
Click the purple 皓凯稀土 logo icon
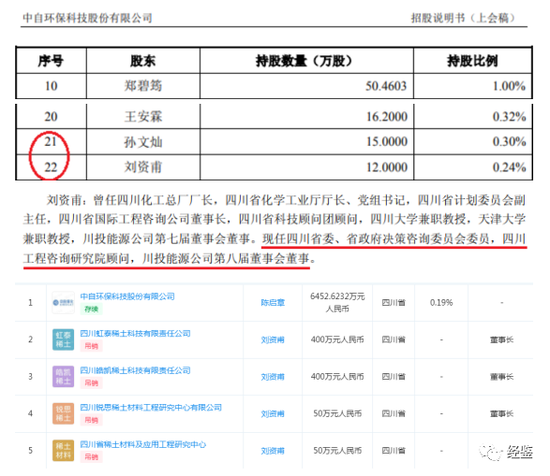click(63, 376)
